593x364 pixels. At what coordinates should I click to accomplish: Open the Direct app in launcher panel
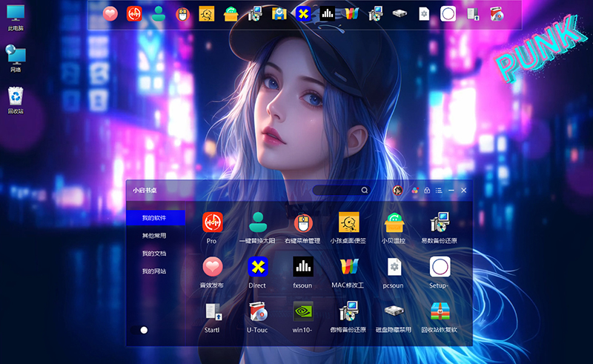(x=257, y=267)
